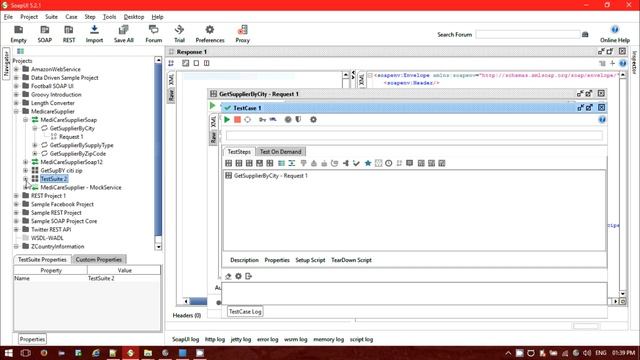This screenshot has height=360, width=640.
Task: Click the security shield icon in TestCase toolbar
Action: click(x=298, y=120)
